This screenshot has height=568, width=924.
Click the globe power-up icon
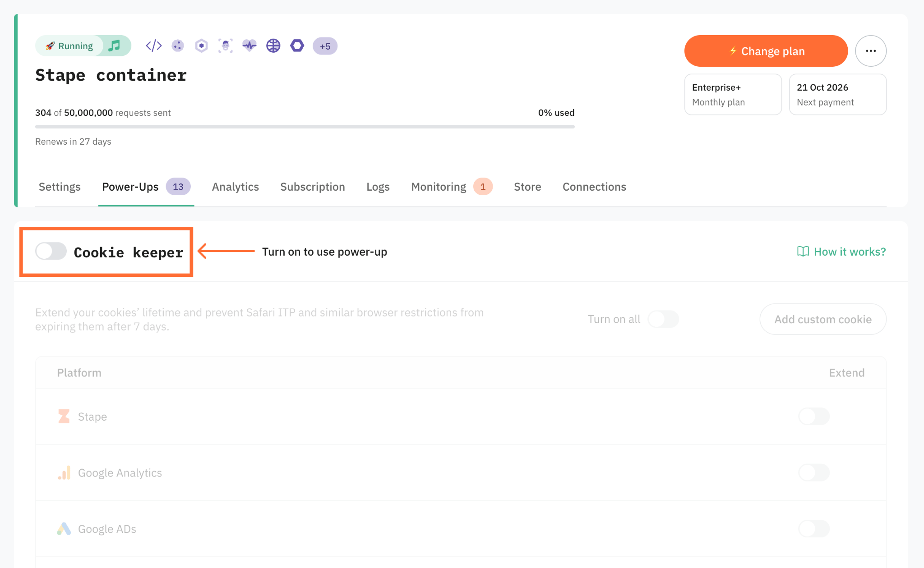point(273,46)
